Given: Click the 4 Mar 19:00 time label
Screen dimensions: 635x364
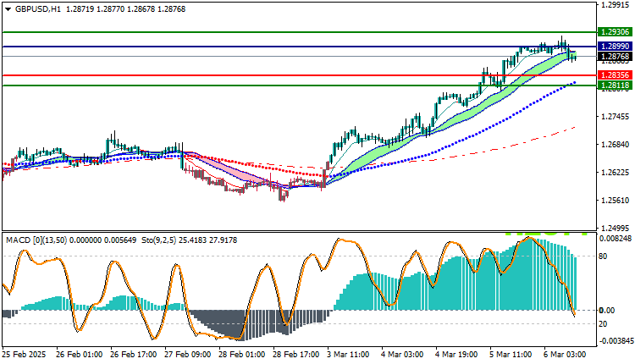Looking at the screenshot, I should [456, 355].
